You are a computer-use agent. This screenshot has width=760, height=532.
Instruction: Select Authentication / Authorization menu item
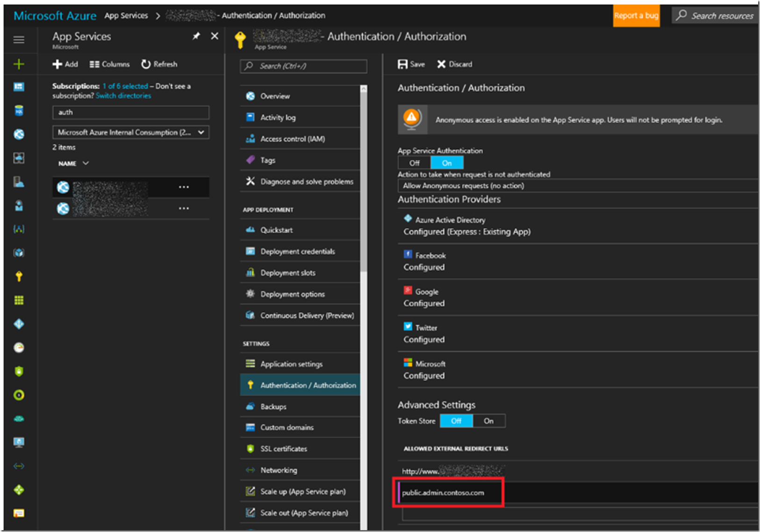point(300,385)
